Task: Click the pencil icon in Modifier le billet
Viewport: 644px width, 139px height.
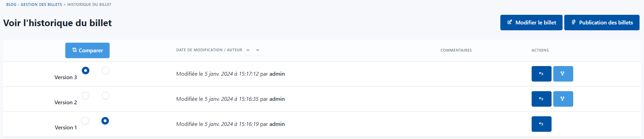Action: (510, 22)
